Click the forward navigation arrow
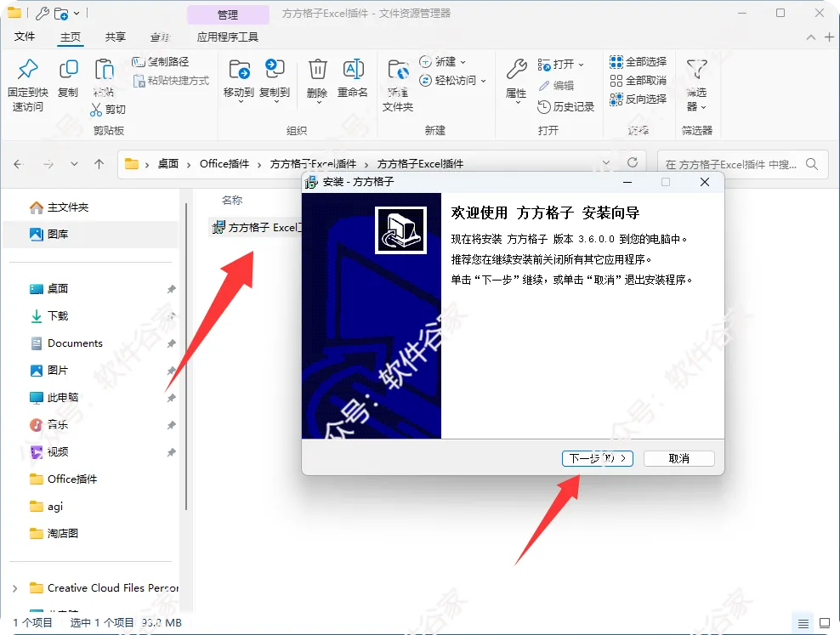 click(x=48, y=164)
